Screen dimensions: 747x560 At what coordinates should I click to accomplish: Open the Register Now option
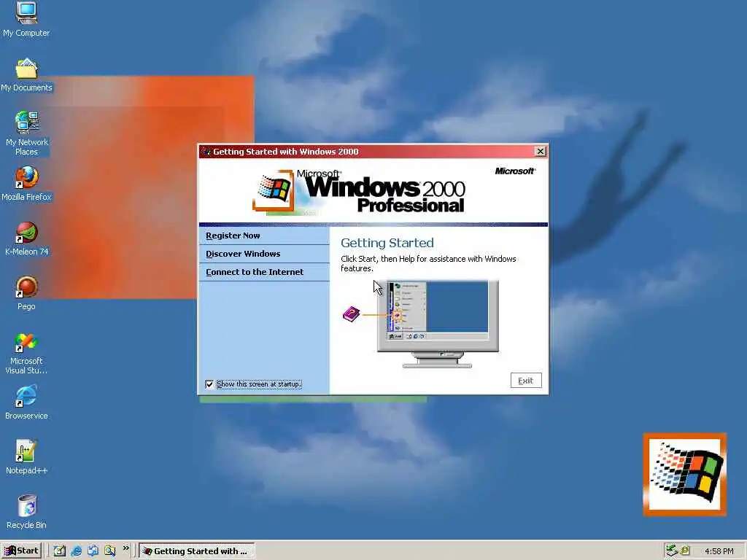[233, 236]
